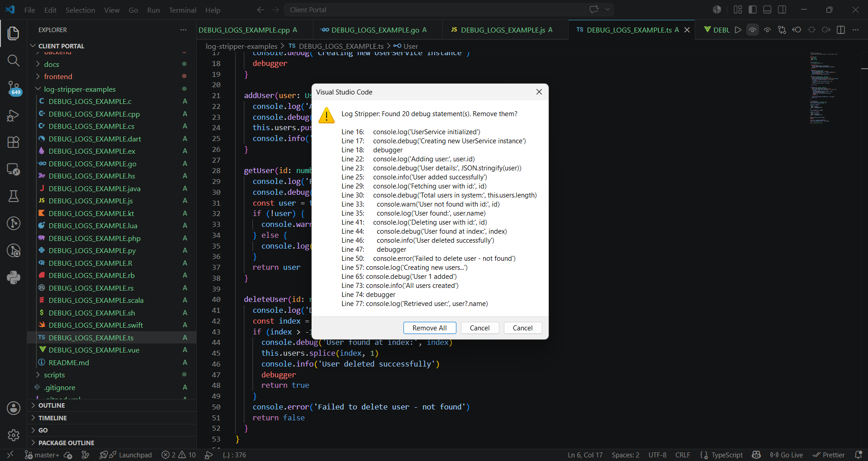Open README.md in the explorer
The height and width of the screenshot is (461, 868).
69,362
